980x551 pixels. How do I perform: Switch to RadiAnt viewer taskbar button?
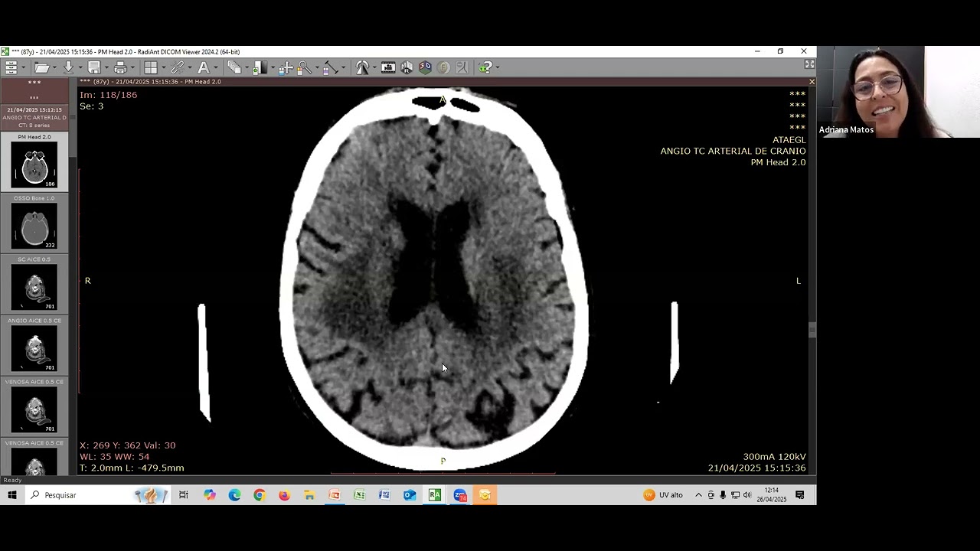tap(435, 495)
